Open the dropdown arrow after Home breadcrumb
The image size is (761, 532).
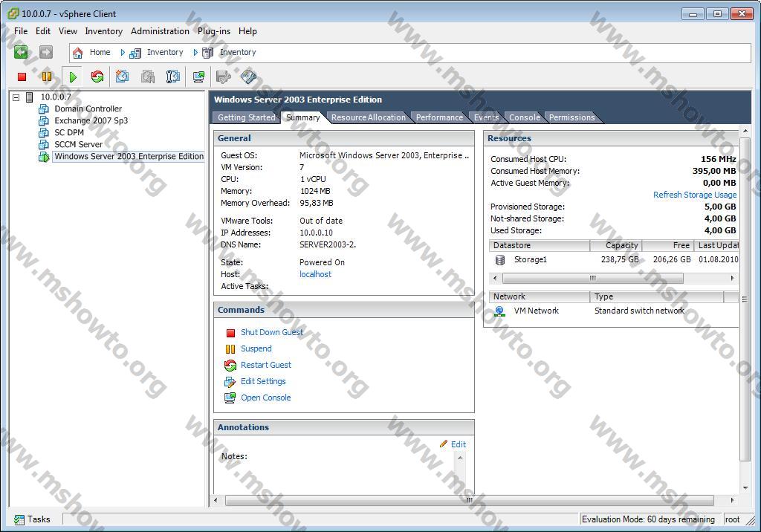click(x=123, y=53)
